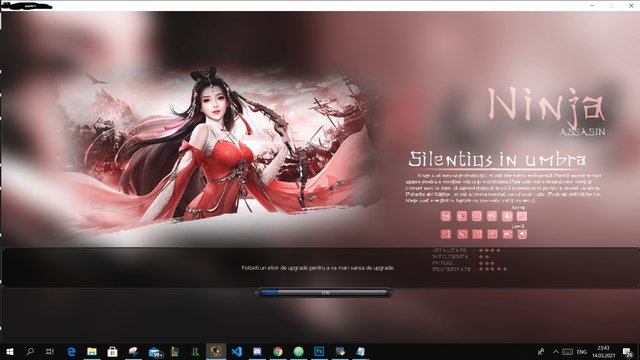640x360 pixels.
Task: Open the clock showing 23:43
Action: click(603, 351)
